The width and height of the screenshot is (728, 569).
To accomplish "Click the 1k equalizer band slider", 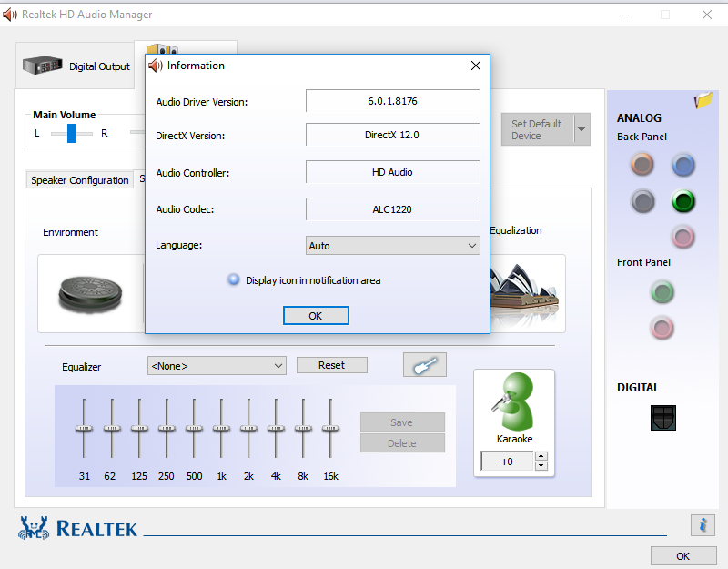I will pyautogui.click(x=221, y=428).
